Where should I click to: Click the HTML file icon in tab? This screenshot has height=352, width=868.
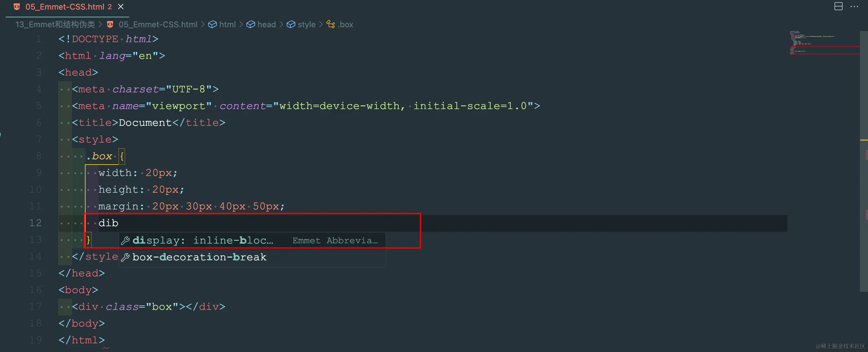click(17, 7)
